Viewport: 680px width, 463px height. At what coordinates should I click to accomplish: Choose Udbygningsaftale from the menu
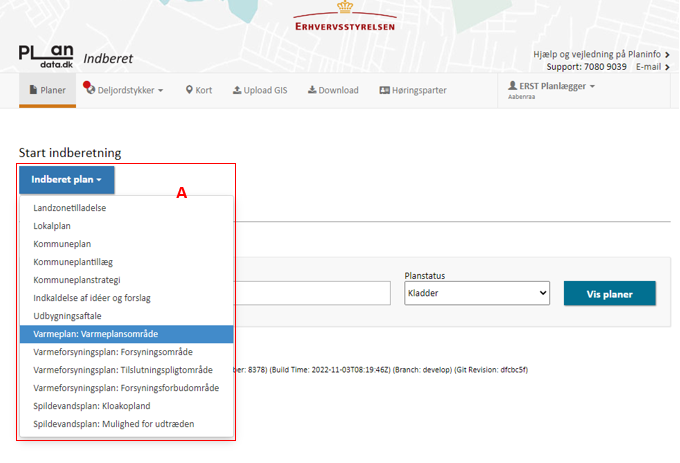(66, 316)
